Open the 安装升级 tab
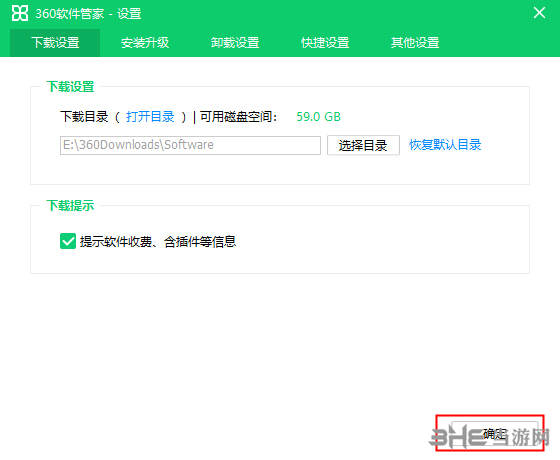This screenshot has height=460, width=560. (x=145, y=43)
